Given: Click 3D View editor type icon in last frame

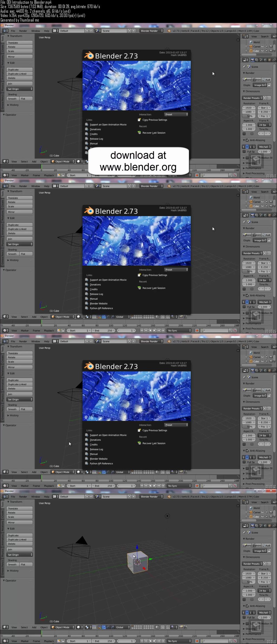Looking at the screenshot, I should [5, 627].
